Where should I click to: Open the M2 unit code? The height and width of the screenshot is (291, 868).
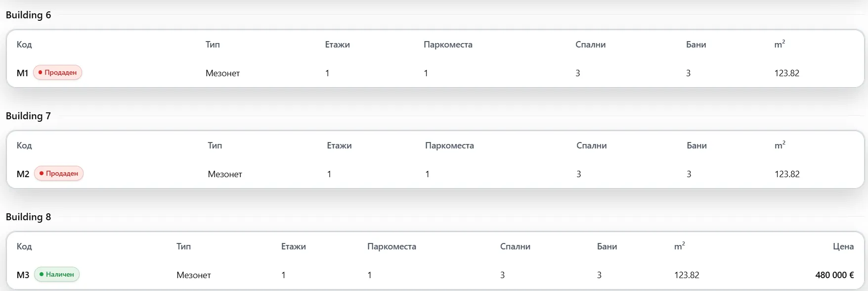[x=23, y=174]
